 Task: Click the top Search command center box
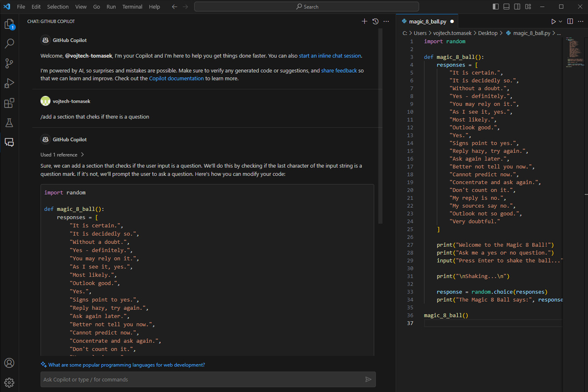(306, 7)
